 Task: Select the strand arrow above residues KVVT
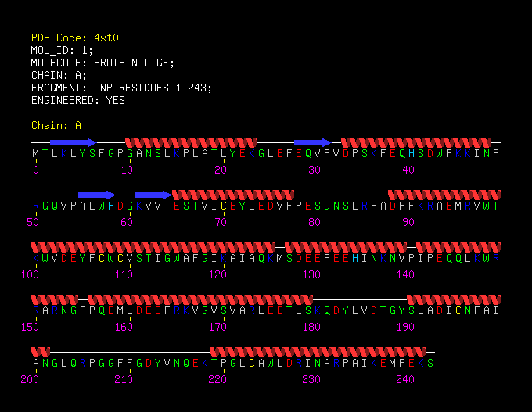pos(153,195)
